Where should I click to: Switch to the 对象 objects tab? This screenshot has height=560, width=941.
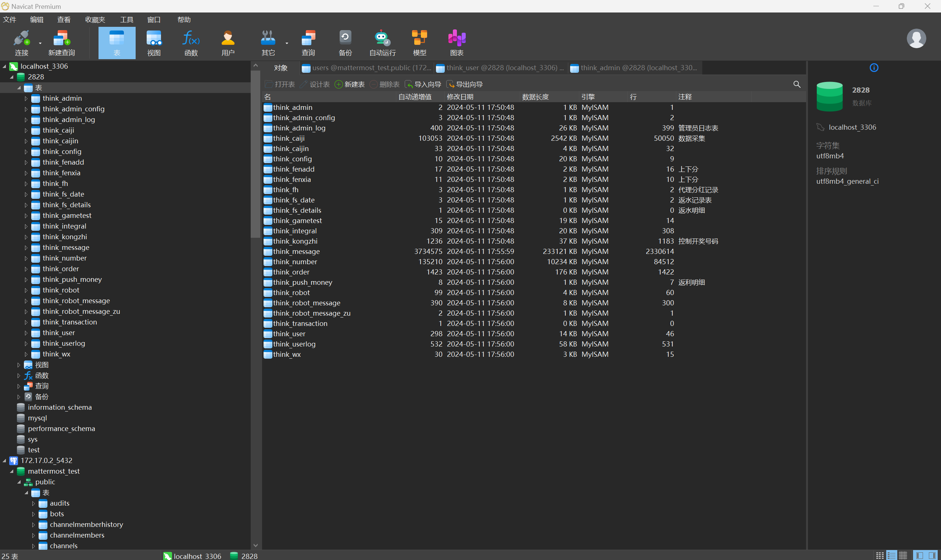[280, 68]
